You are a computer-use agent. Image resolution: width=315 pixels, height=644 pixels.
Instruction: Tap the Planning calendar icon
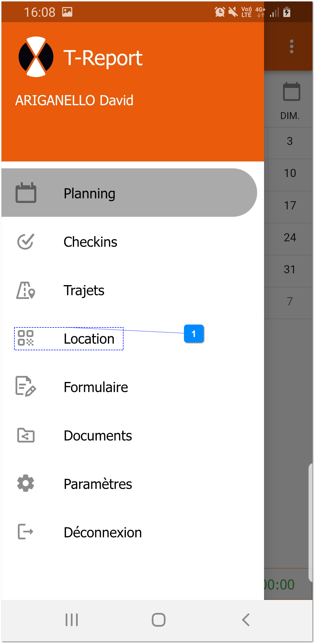[x=26, y=193]
